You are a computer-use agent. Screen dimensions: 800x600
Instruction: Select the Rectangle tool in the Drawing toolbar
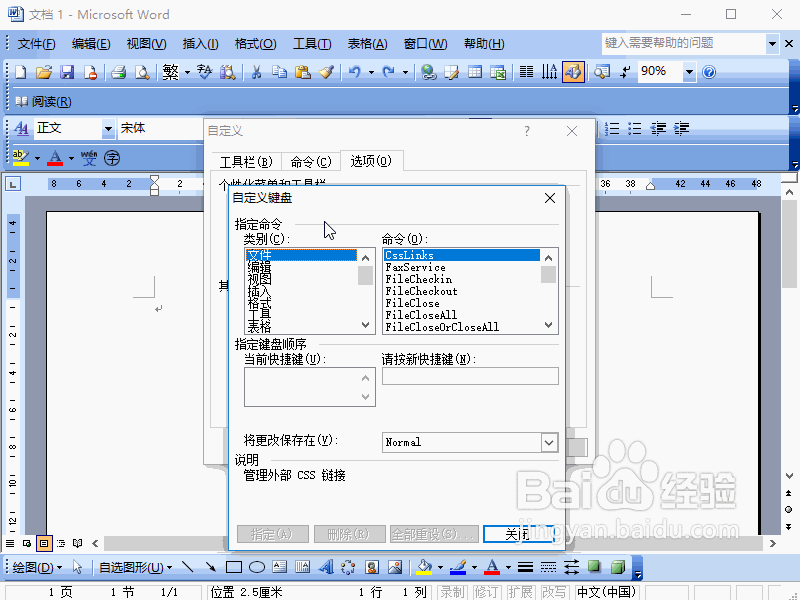tap(234, 567)
